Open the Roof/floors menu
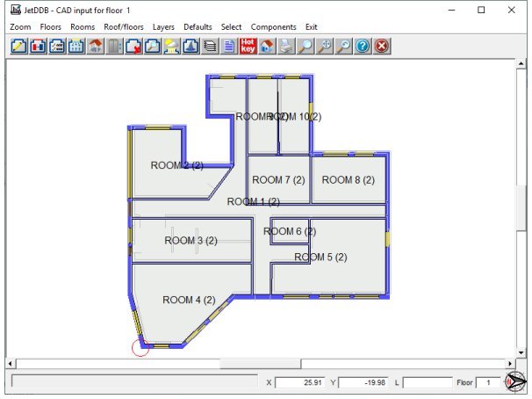 tap(124, 27)
